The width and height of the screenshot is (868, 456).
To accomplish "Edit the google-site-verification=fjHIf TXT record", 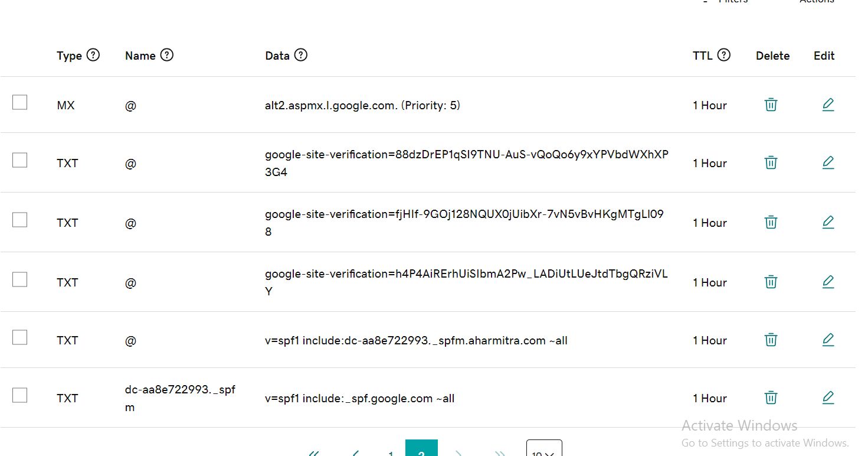I will click(828, 222).
